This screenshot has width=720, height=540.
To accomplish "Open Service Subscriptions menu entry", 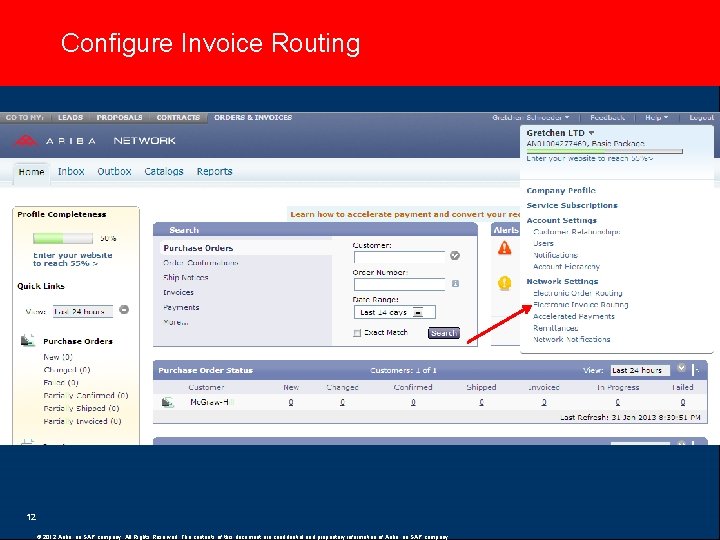I will [x=572, y=205].
